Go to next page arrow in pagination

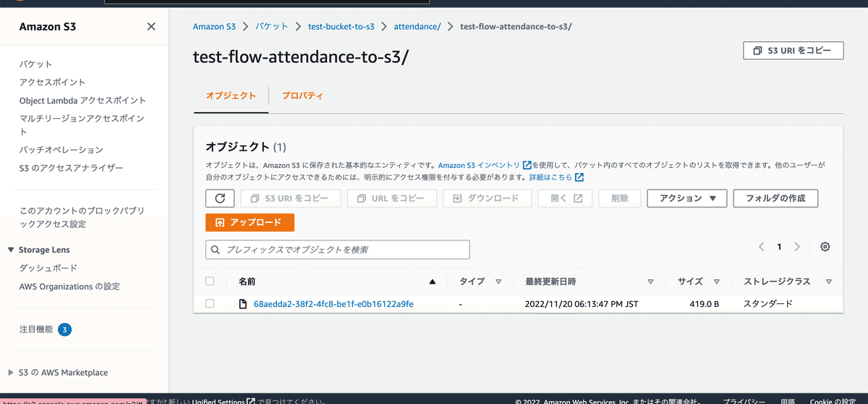797,247
